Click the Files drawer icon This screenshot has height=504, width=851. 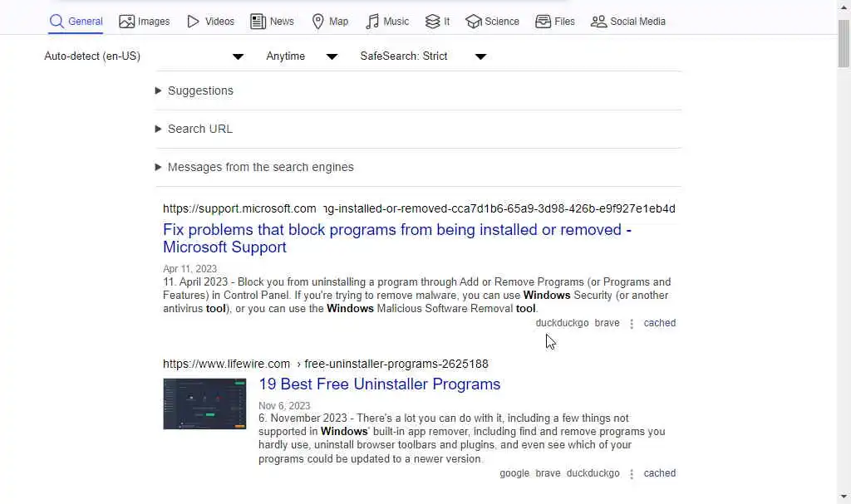coord(543,21)
